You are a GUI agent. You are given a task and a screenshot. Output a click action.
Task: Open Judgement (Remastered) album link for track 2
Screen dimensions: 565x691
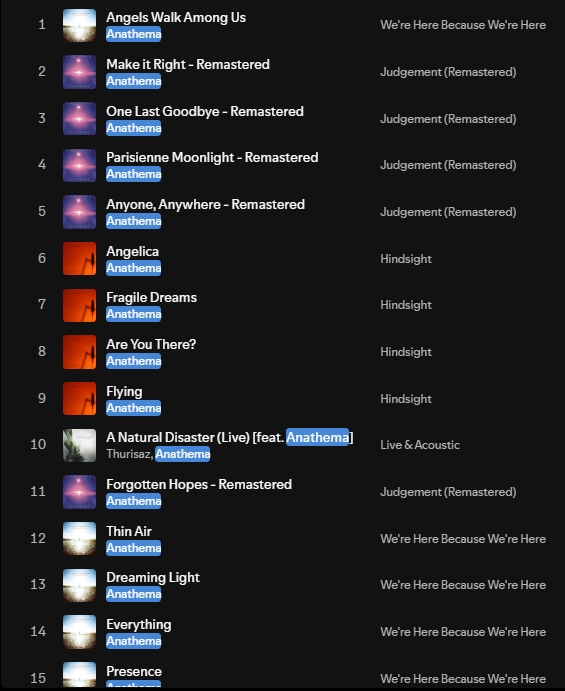(x=448, y=72)
